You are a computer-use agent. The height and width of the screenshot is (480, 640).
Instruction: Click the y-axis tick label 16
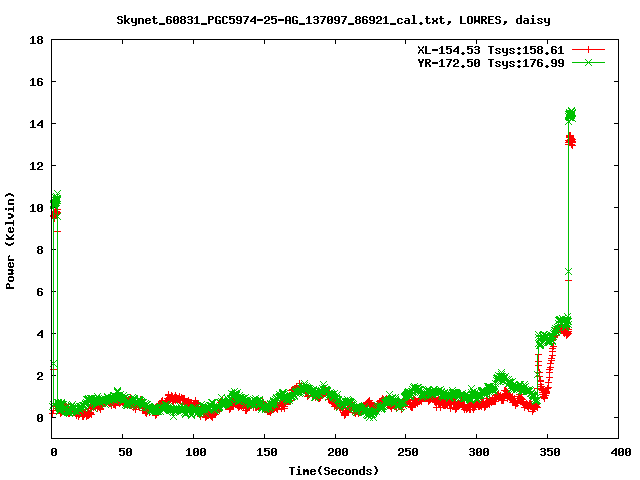coord(36,82)
